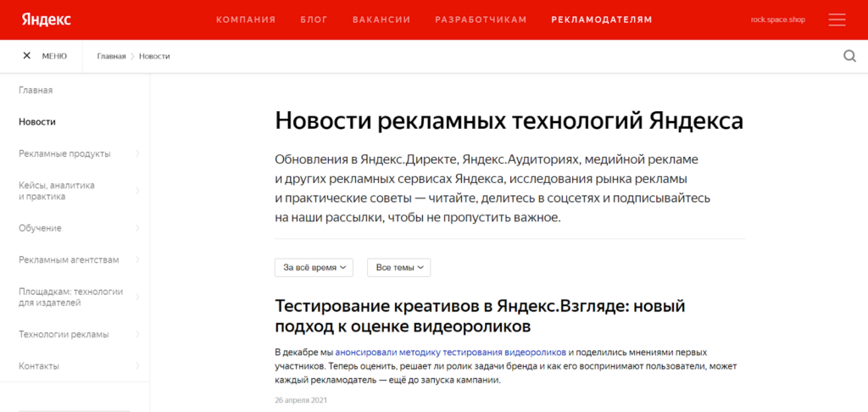This screenshot has width=868, height=412.
Task: Open the Все темы topic dropdown
Action: (398, 268)
